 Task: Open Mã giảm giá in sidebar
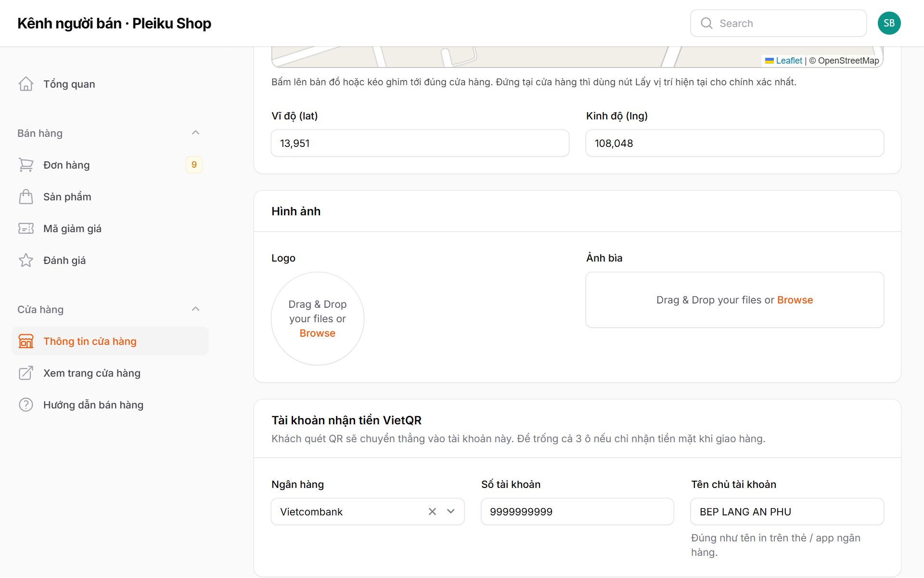(x=110, y=228)
